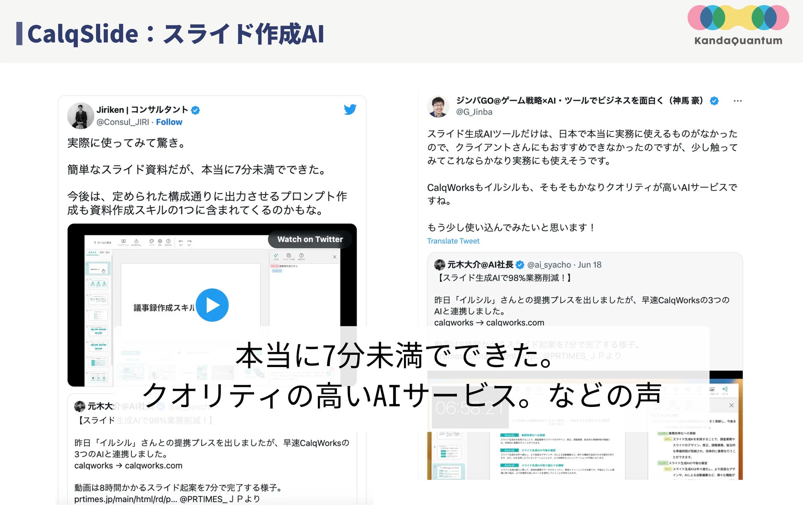803x532 pixels.
Task: Select the スライド tab in video sidebar
Action: [92, 252]
